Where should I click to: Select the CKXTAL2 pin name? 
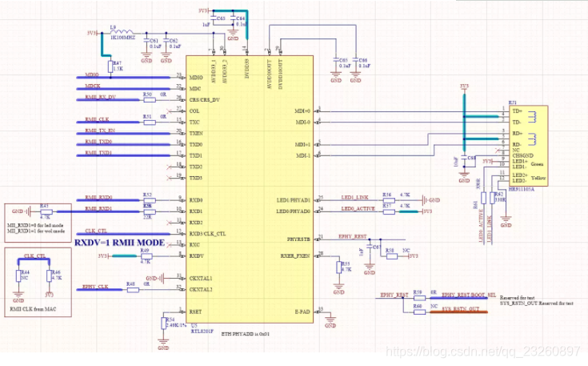[201, 289]
